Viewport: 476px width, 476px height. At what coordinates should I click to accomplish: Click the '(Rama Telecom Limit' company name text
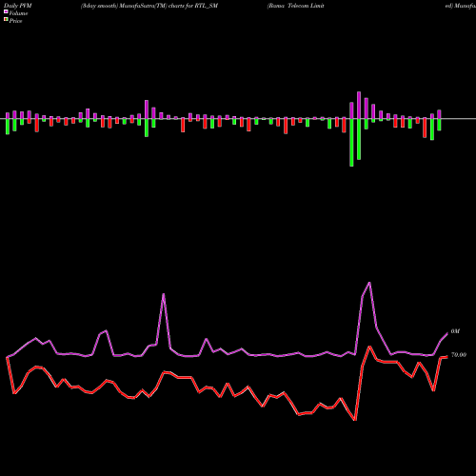[296, 6]
